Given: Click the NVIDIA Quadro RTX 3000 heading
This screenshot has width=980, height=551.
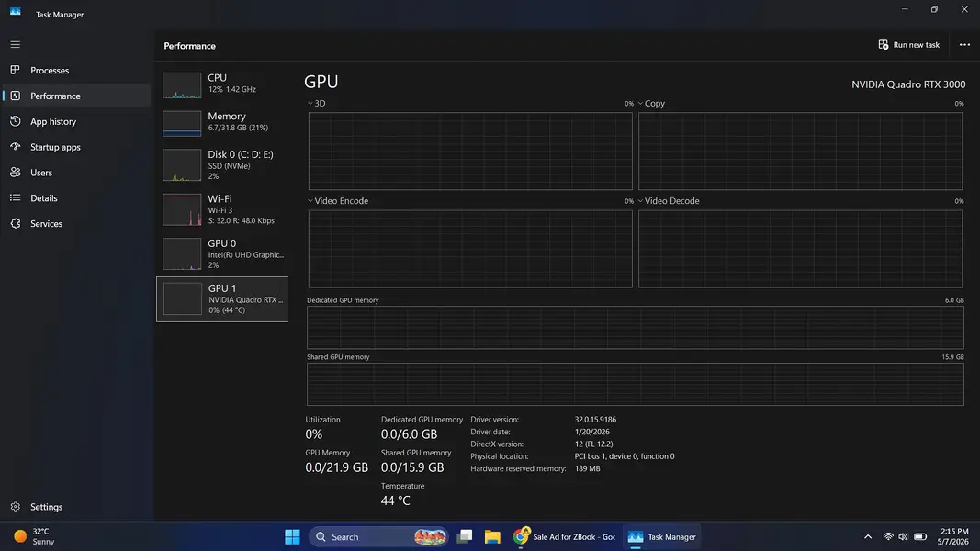Looking at the screenshot, I should (908, 84).
